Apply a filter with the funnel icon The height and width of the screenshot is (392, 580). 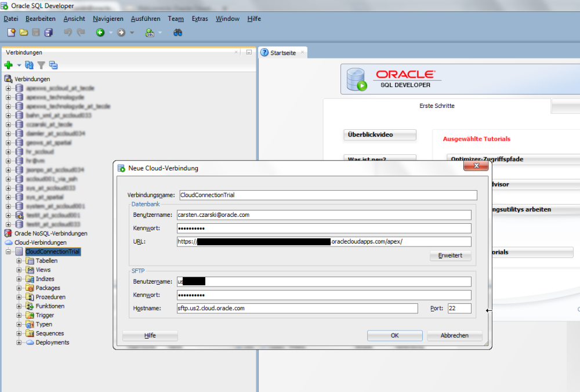41,65
